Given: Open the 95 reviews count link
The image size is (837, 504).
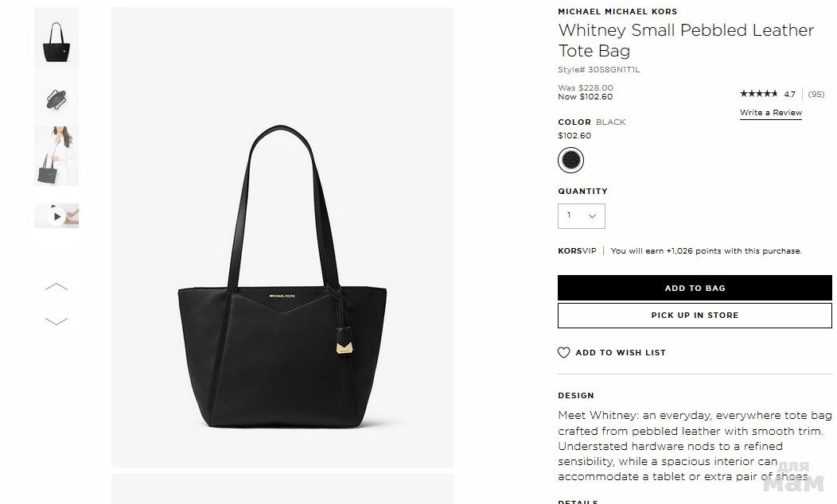Looking at the screenshot, I should [816, 95].
